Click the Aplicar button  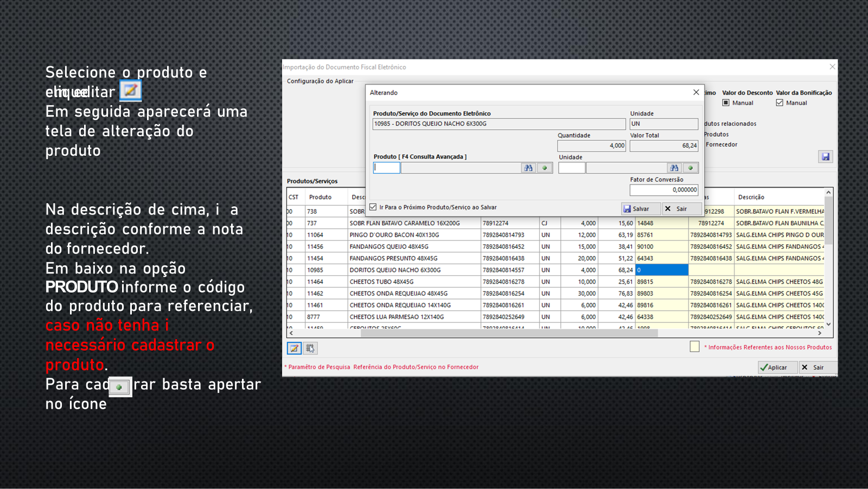(777, 367)
